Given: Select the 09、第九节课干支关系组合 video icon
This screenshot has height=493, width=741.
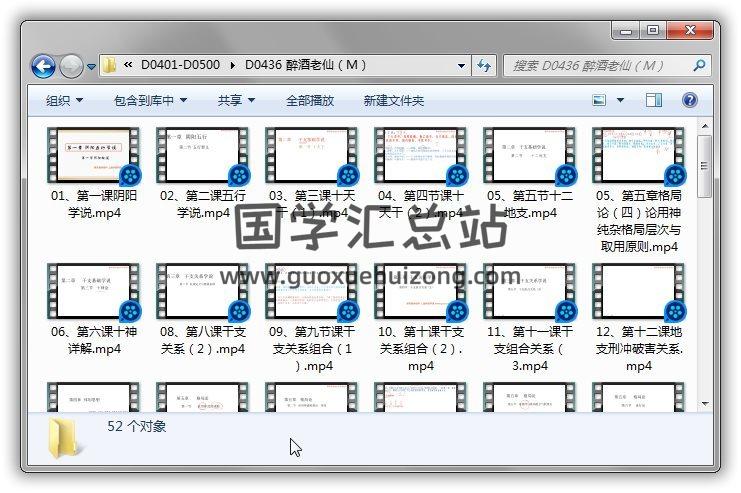Looking at the screenshot, I should click(311, 292).
